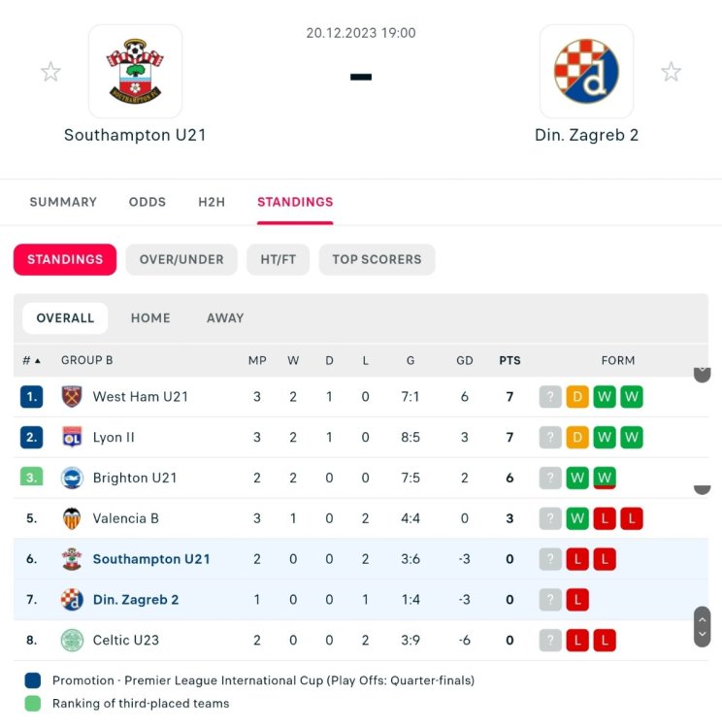The width and height of the screenshot is (722, 728).
Task: Click West Ham's orange draw form badge
Action: pyautogui.click(x=577, y=397)
